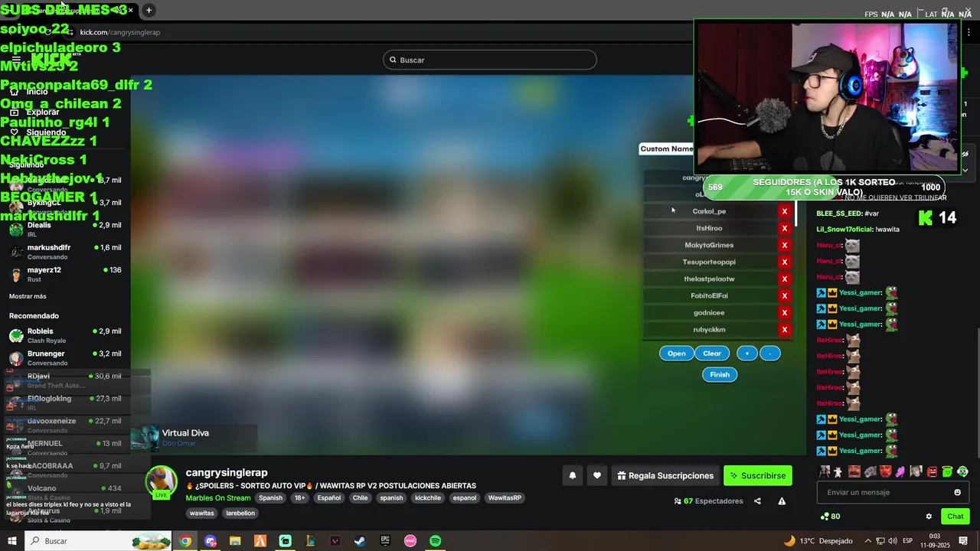This screenshot has width=980, height=551.
Task: Click Lil_Snow17oficial username in chat
Action: [844, 230]
